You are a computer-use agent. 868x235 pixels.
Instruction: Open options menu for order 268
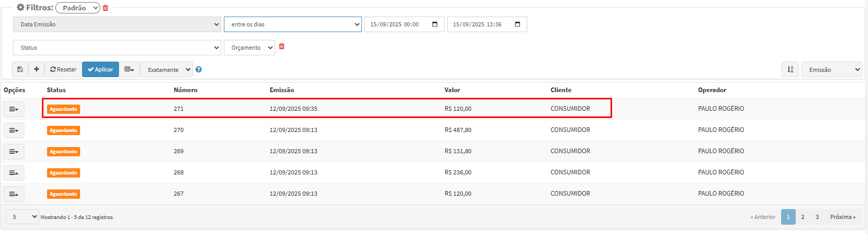click(14, 173)
